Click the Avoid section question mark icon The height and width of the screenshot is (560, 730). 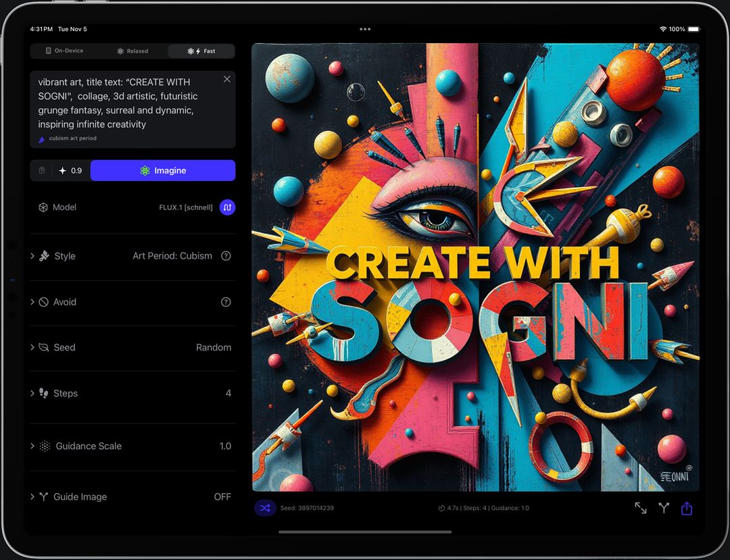click(226, 302)
